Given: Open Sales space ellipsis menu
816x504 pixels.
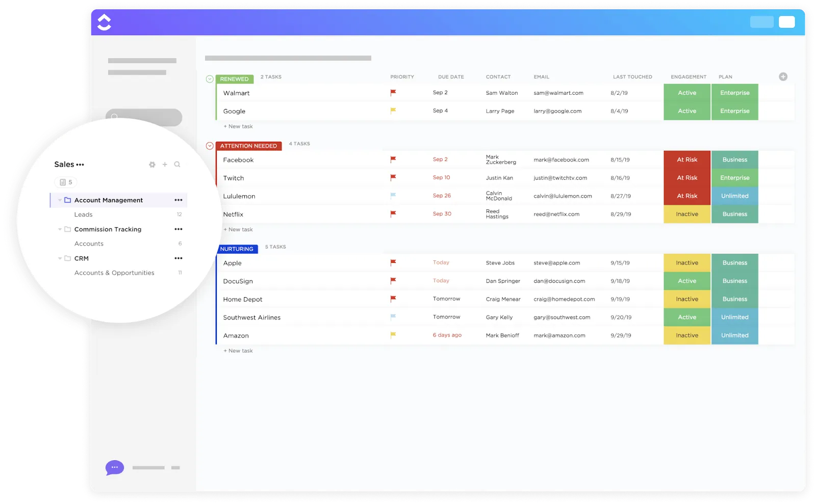Looking at the screenshot, I should pyautogui.click(x=80, y=165).
